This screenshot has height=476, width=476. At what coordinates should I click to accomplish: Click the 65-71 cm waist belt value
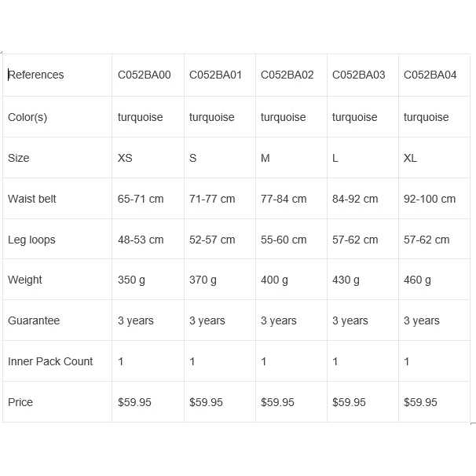(141, 199)
